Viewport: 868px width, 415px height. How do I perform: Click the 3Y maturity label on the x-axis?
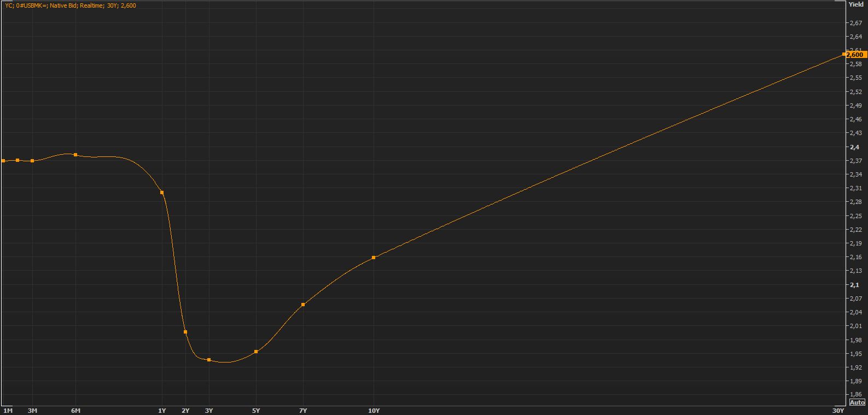pyautogui.click(x=209, y=411)
